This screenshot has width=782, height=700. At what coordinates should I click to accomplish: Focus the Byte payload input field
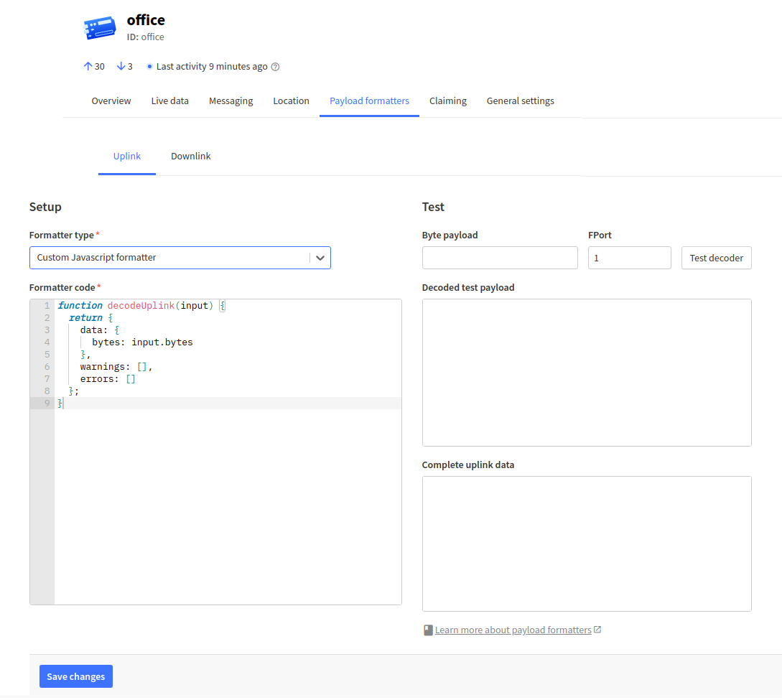500,258
